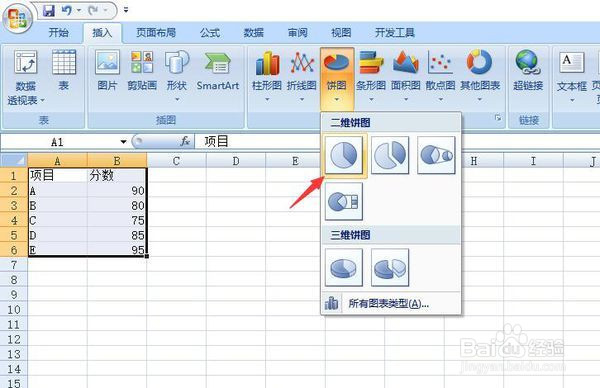
Task: Choose the basic 2D pie chart
Action: click(x=344, y=155)
